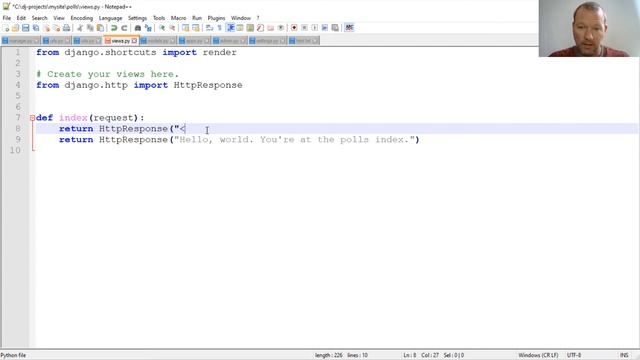Screen dimensions: 640x360
Task: Paste using the clipboard toolbar icon
Action: 100,28
